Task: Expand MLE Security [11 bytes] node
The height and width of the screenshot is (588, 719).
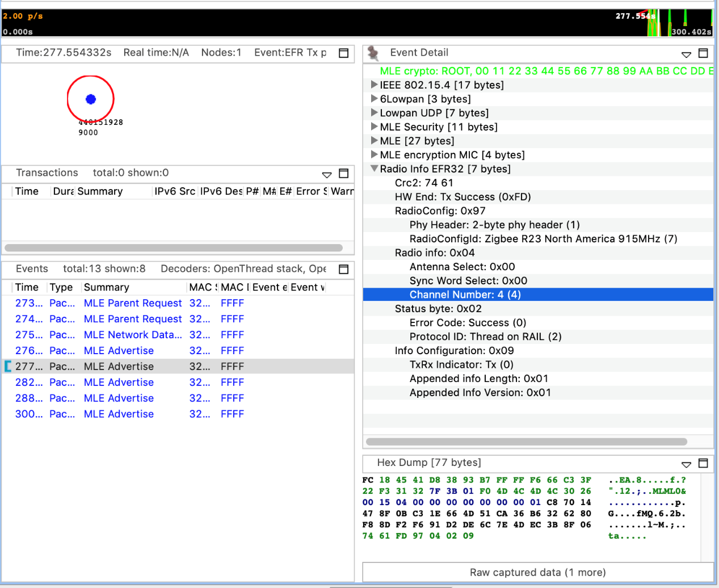Action: [374, 127]
